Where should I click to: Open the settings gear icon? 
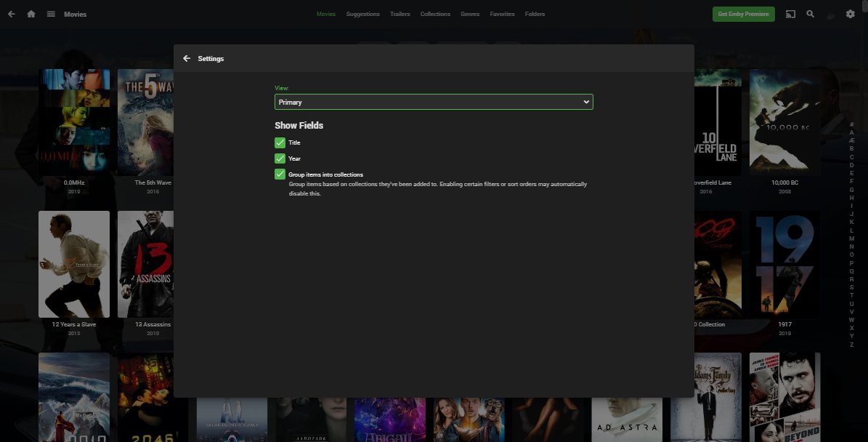point(848,13)
